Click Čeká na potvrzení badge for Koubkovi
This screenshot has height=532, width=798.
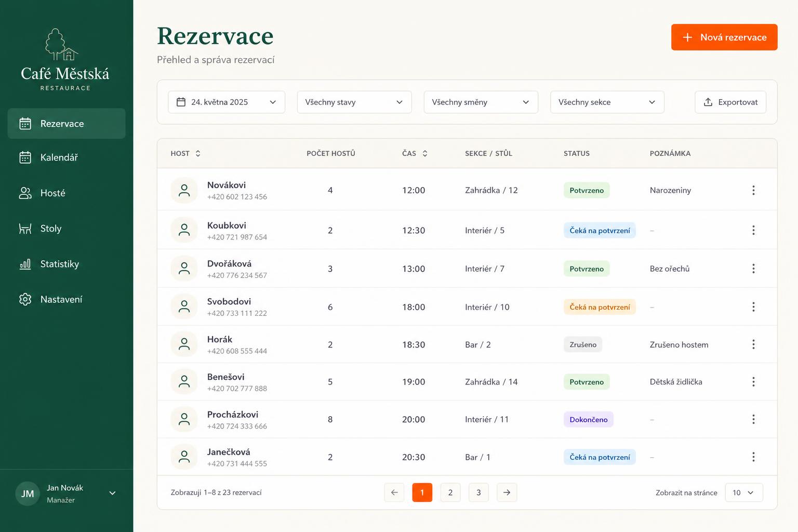coord(600,231)
